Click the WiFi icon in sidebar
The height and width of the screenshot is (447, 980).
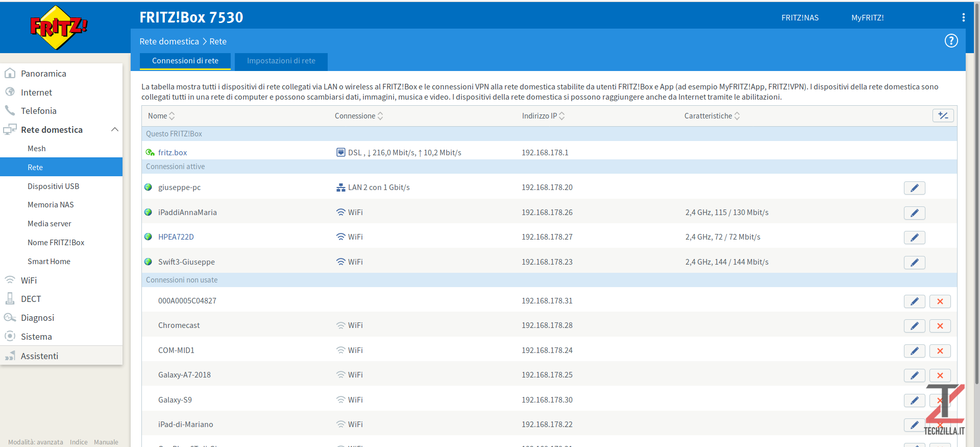point(10,280)
